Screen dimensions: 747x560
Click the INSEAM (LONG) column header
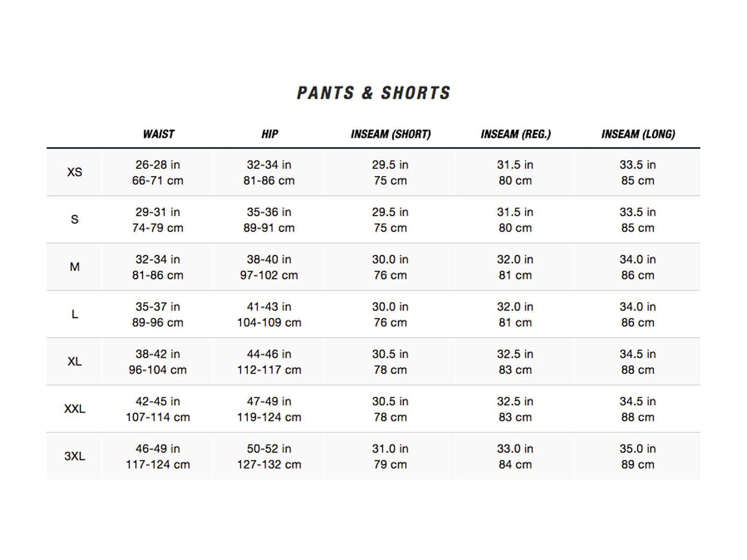tap(638, 134)
